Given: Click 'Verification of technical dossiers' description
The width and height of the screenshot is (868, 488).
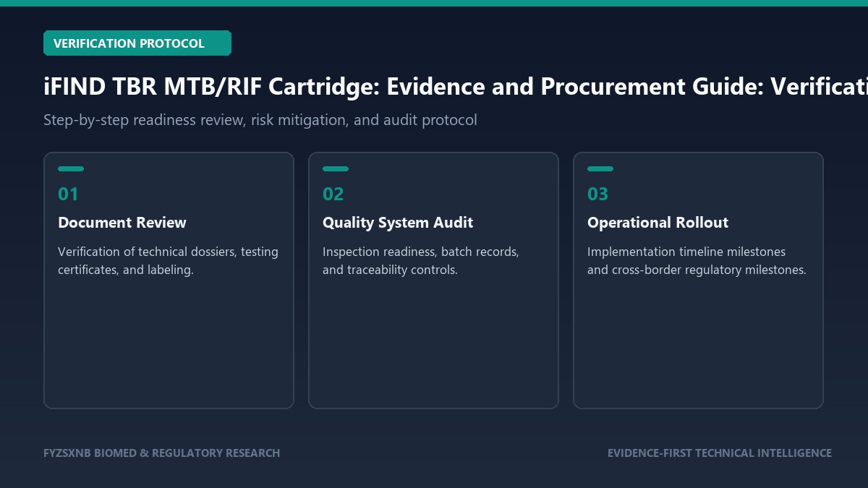Looking at the screenshot, I should (168, 261).
